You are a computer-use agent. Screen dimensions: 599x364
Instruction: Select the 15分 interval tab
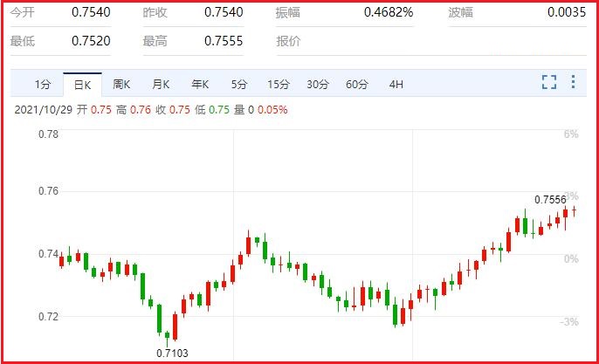pyautogui.click(x=279, y=84)
